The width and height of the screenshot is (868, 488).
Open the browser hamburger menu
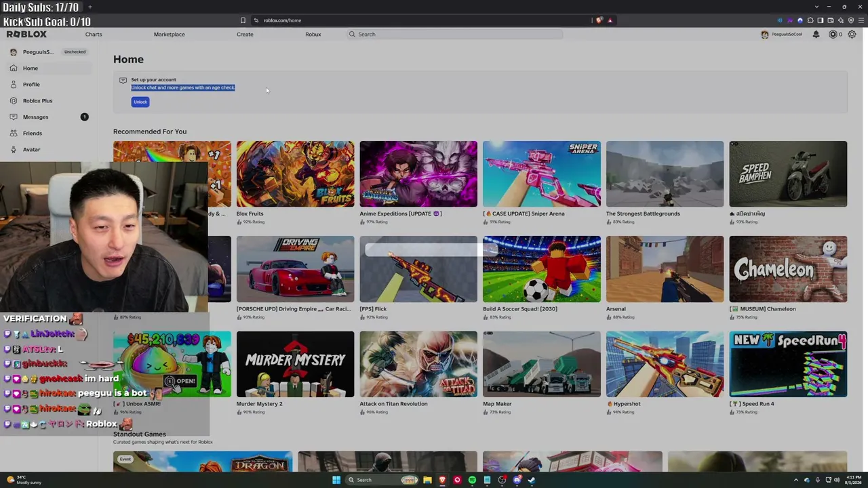pyautogui.click(x=861, y=20)
